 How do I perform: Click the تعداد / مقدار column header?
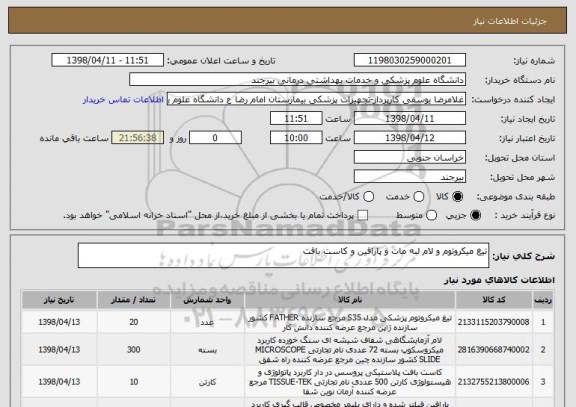click(133, 300)
